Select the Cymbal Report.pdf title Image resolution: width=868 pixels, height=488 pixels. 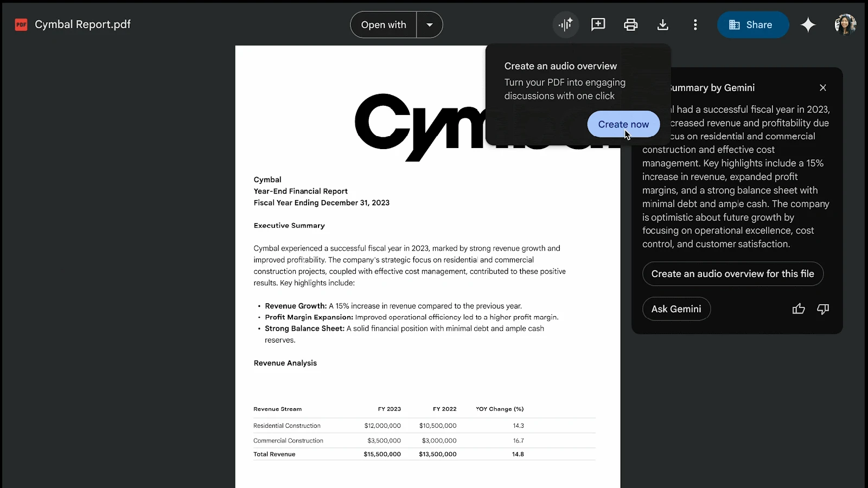coord(82,24)
